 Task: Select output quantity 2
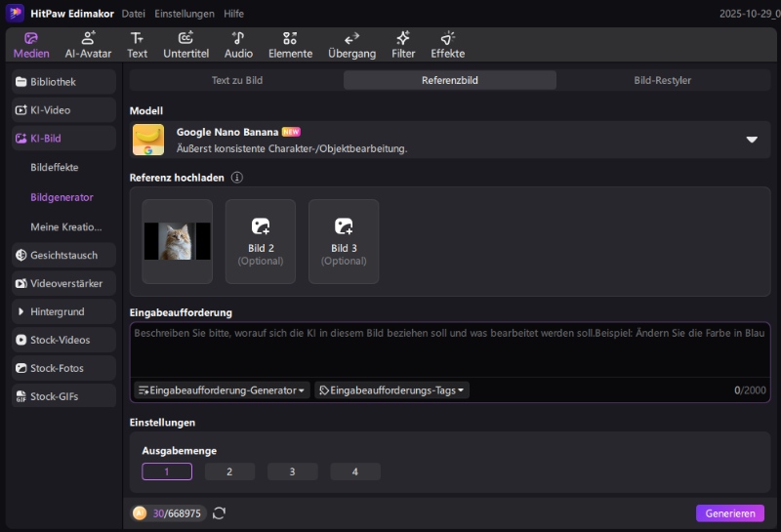tap(229, 471)
